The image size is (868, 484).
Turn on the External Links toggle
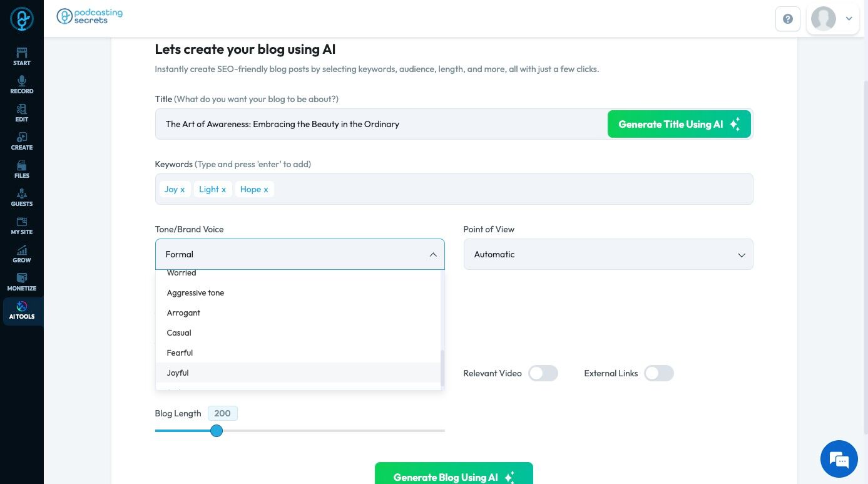659,373
